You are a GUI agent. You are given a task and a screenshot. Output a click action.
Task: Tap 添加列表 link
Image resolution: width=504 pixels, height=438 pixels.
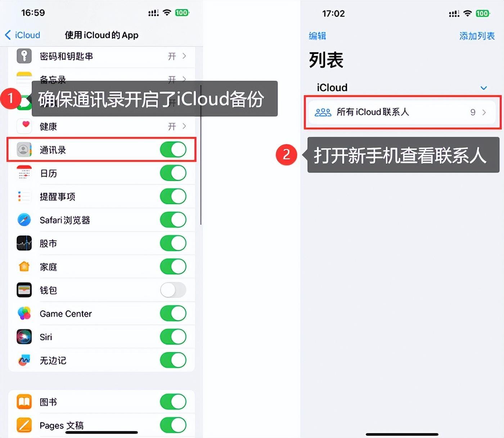tap(477, 36)
